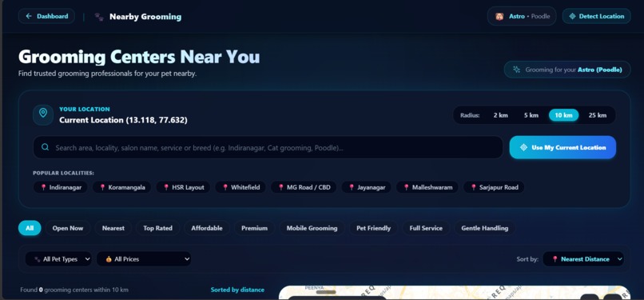Image resolution: width=644 pixels, height=300 pixels.
Task: Click the pin icon in Nearest Distance selector
Action: pyautogui.click(x=555, y=259)
